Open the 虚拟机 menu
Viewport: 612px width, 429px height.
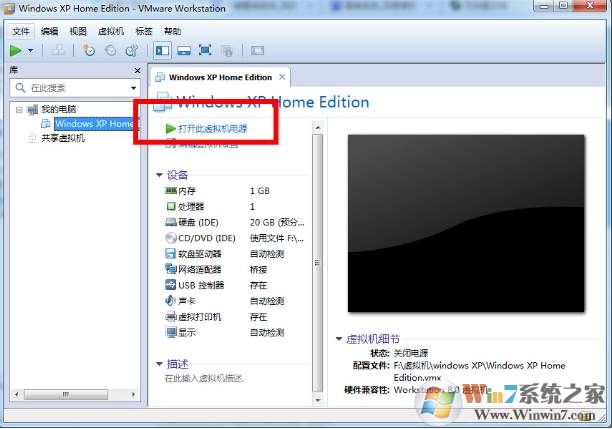(x=110, y=31)
